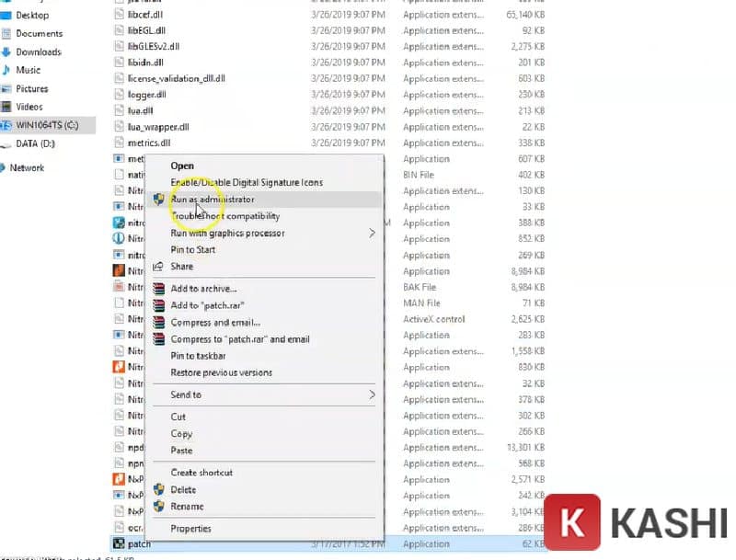Open the Documents link in sidebar
The width and height of the screenshot is (736, 560).
pyautogui.click(x=43, y=33)
